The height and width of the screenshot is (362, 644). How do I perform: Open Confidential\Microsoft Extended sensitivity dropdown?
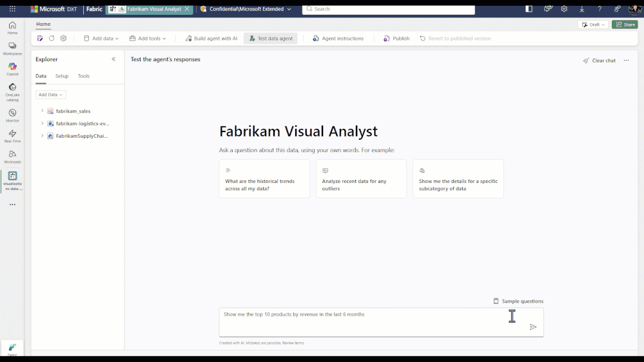point(246,8)
